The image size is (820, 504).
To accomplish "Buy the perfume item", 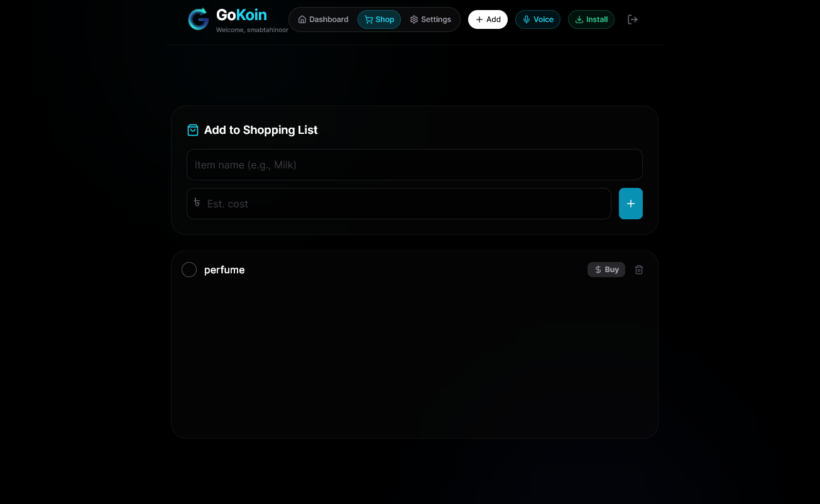I will (606, 270).
